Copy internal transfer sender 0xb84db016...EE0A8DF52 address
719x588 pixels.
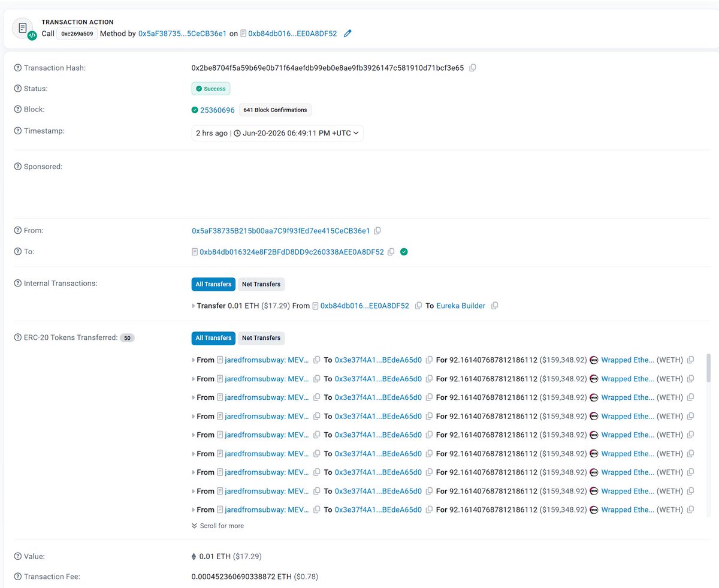418,306
